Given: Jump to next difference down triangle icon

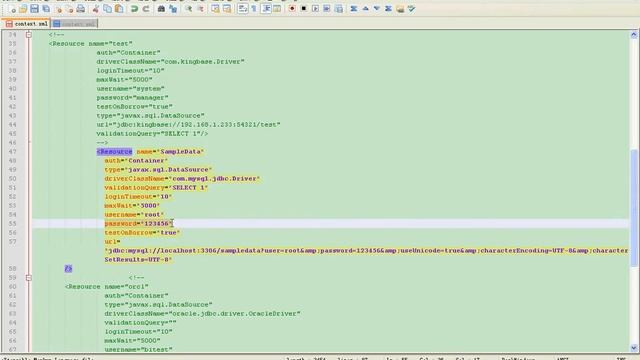Looking at the screenshot, I should pos(377,9).
